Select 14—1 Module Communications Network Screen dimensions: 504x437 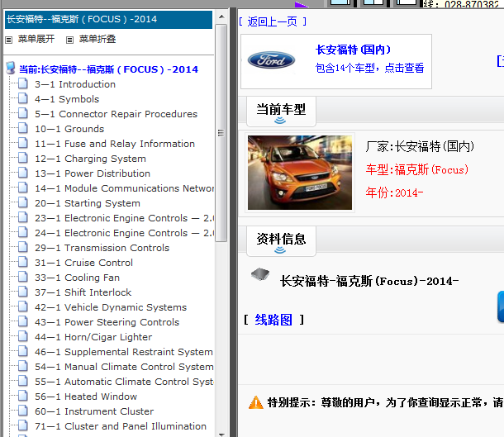coord(124,188)
